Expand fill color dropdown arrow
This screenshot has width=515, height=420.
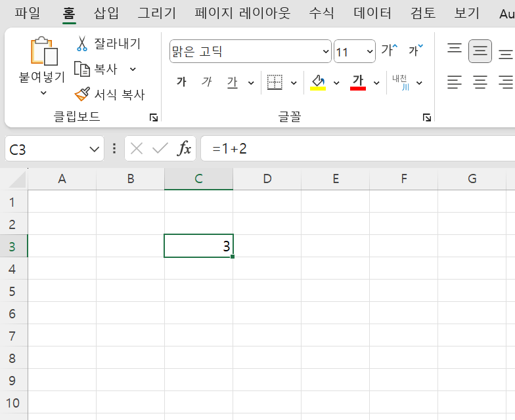(x=336, y=83)
